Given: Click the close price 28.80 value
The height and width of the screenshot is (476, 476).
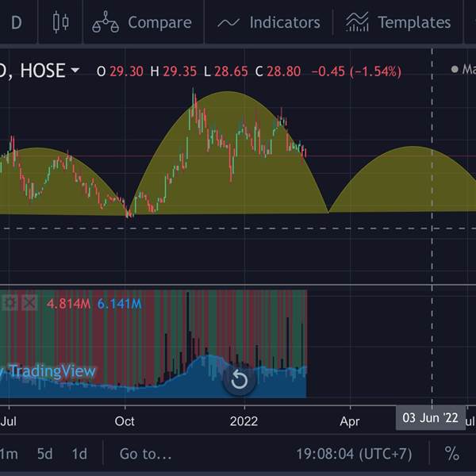Looking at the screenshot, I should pyautogui.click(x=284, y=71).
